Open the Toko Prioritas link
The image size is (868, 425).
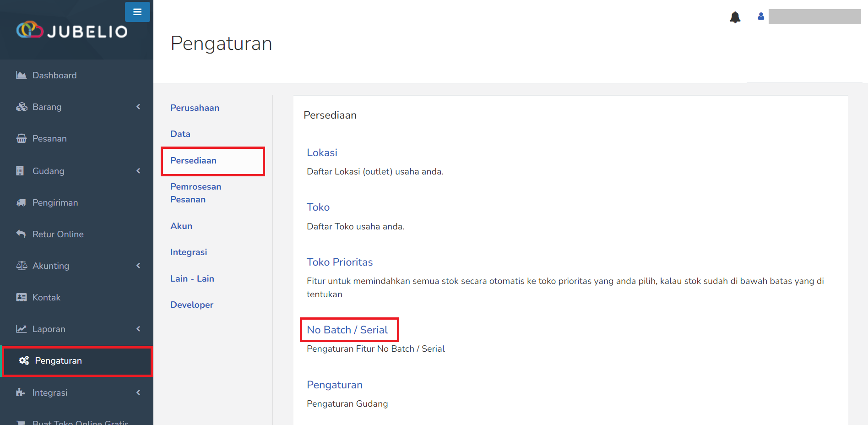(x=340, y=262)
